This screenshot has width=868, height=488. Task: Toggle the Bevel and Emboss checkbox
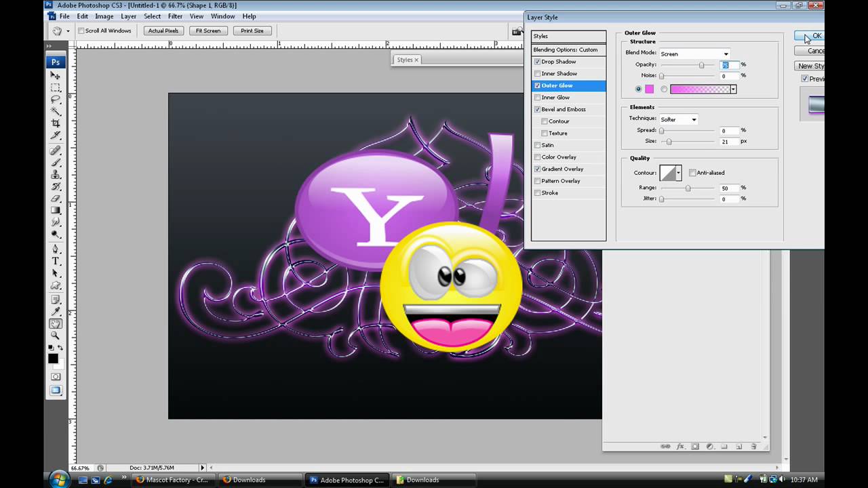point(538,110)
